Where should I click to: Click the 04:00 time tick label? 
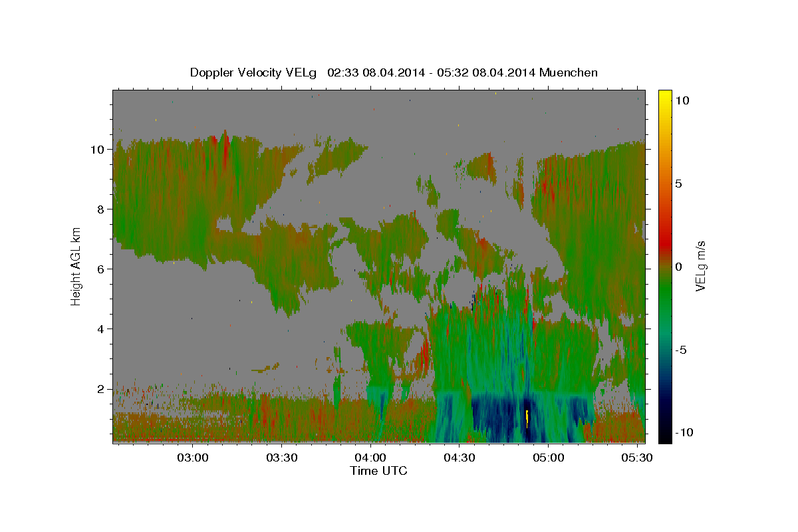coord(370,458)
